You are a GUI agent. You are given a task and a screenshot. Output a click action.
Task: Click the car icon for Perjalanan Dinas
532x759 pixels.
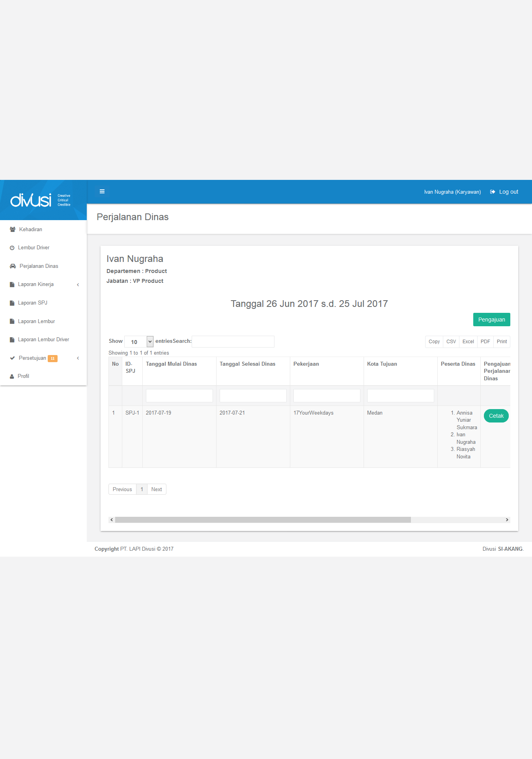coord(13,266)
